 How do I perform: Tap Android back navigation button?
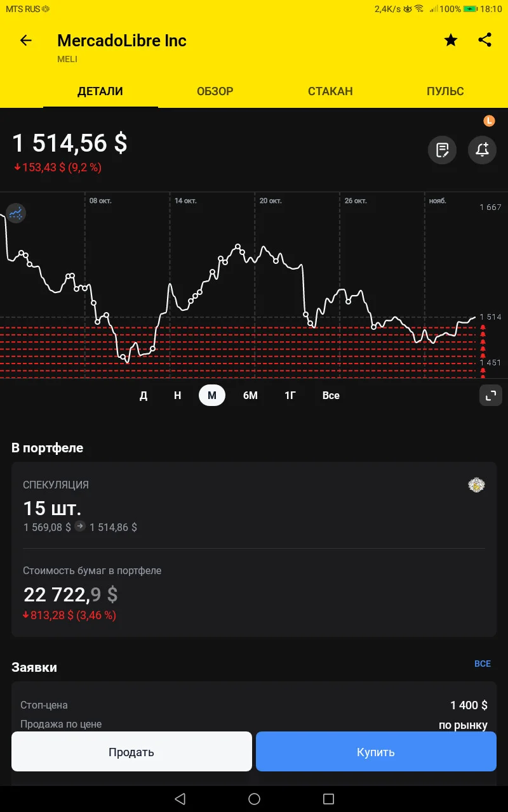tap(180, 799)
